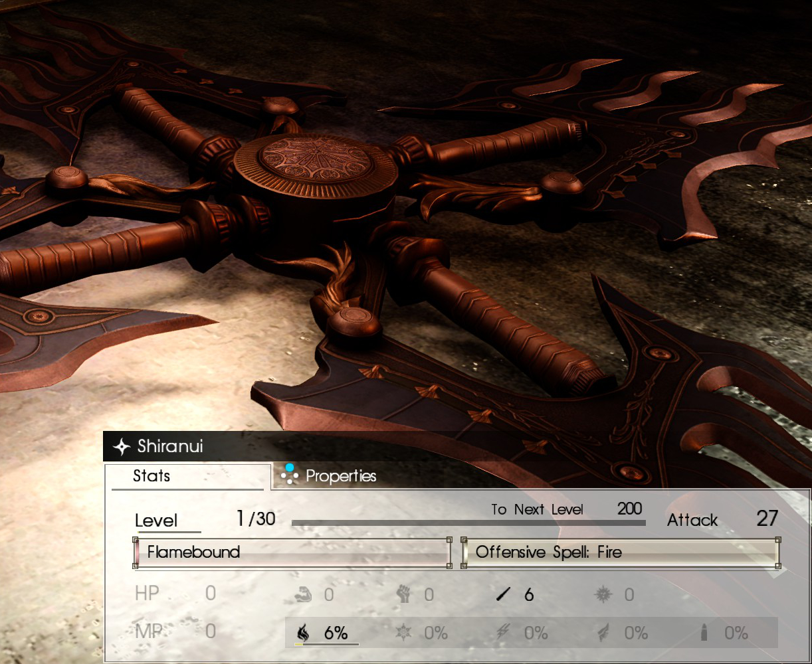812x664 pixels.
Task: Click the Attack value 27
Action: coord(767,519)
